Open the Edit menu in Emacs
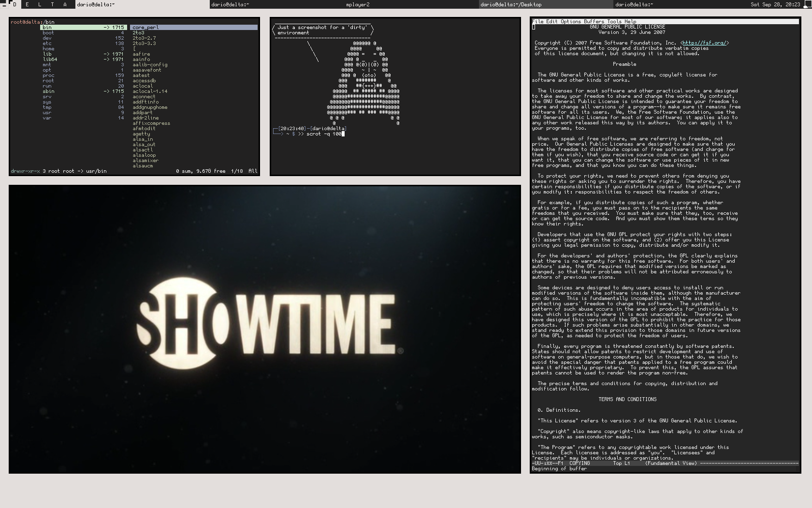 [552, 22]
